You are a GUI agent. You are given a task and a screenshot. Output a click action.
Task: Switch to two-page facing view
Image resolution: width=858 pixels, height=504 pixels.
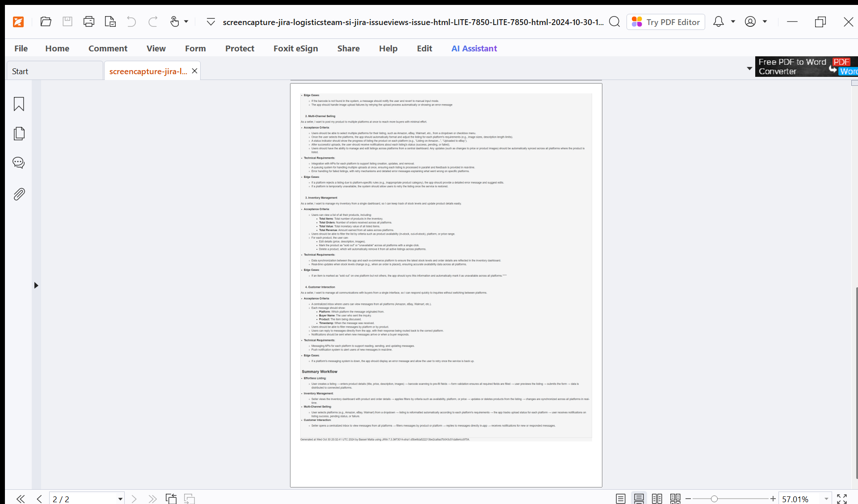(x=657, y=499)
